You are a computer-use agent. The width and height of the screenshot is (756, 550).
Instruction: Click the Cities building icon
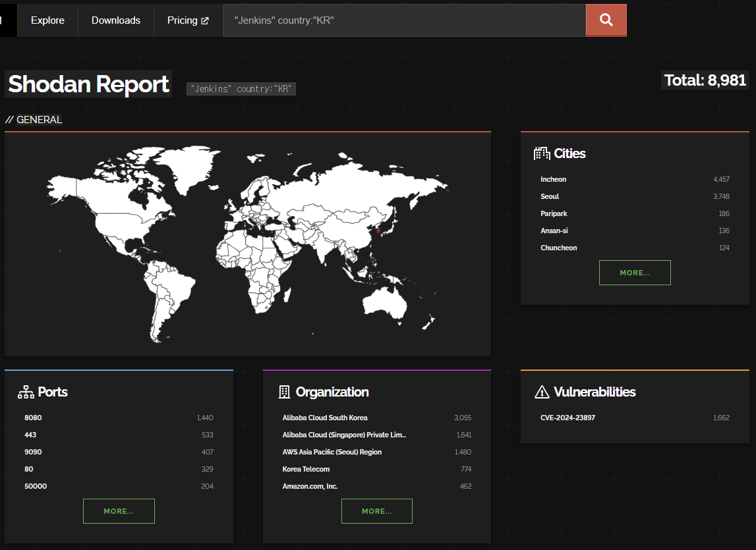click(542, 153)
